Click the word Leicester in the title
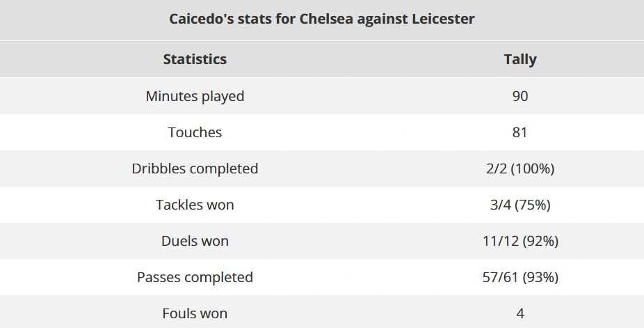Screen dimensions: 644x328 [x=443, y=19]
